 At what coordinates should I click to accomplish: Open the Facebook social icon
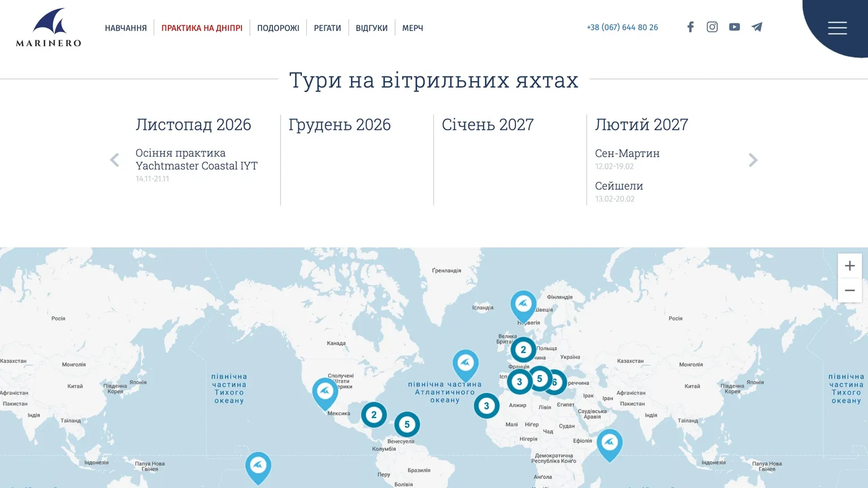pos(690,27)
